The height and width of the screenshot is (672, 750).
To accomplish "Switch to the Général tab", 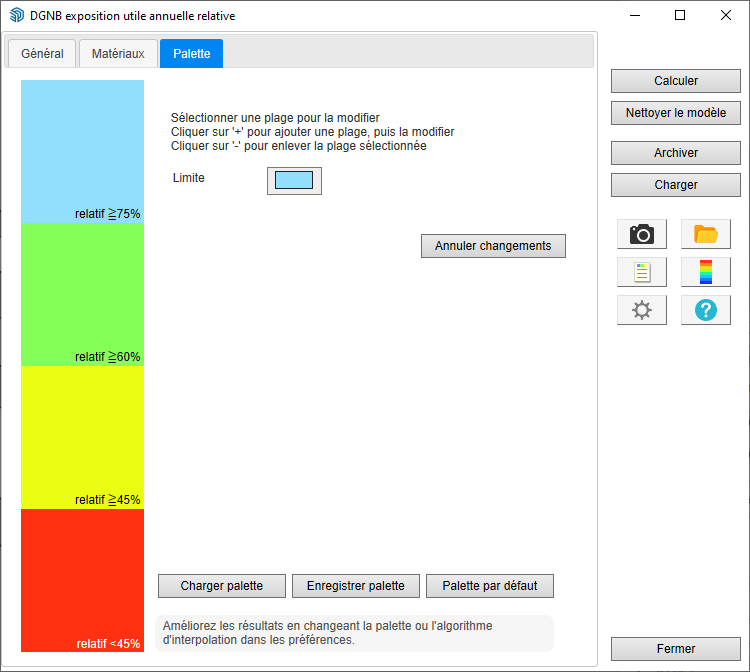I will coord(42,54).
